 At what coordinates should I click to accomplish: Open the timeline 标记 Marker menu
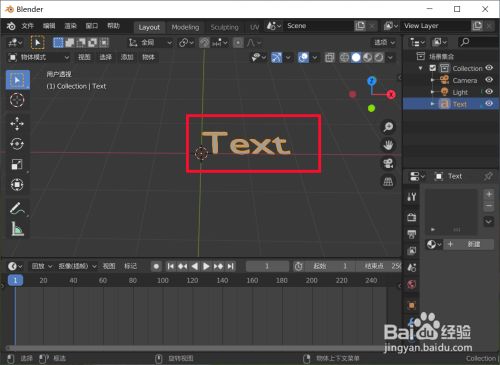[x=130, y=266]
